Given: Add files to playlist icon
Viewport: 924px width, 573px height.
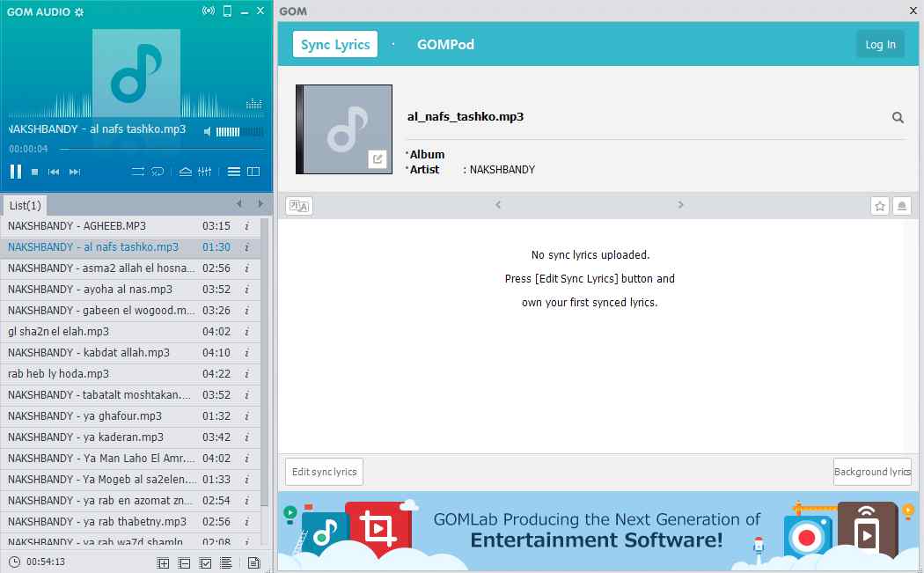Looking at the screenshot, I should click(163, 563).
